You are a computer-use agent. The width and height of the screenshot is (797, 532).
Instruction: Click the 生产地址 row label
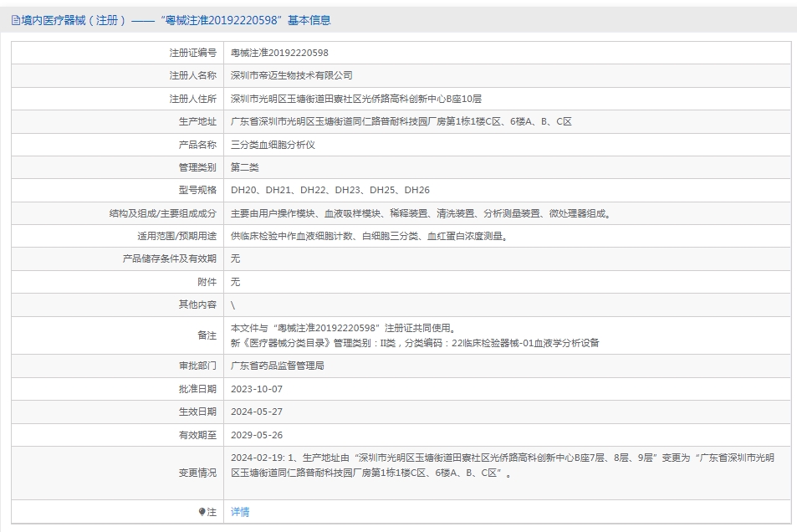(x=197, y=121)
